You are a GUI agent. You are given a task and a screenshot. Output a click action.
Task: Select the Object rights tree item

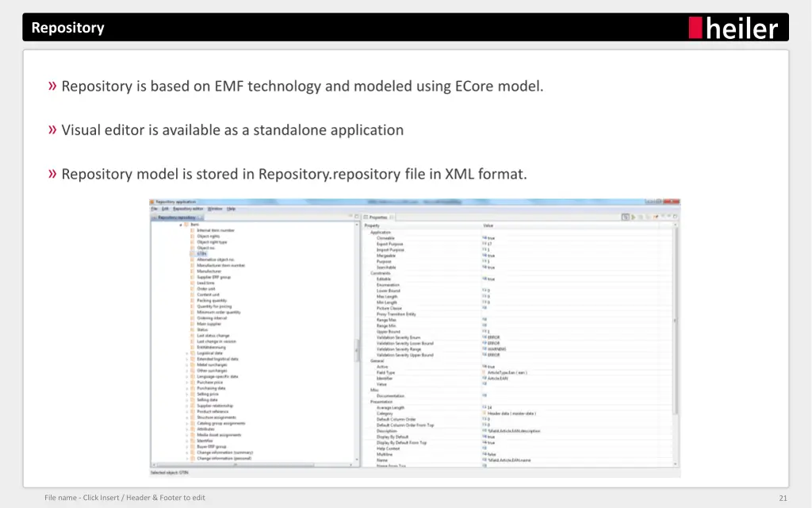click(x=209, y=237)
